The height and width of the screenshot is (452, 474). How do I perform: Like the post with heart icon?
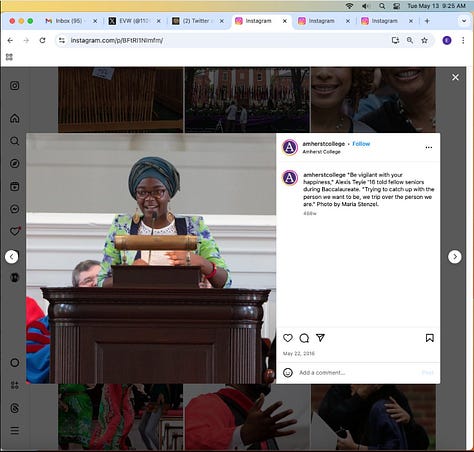point(288,338)
